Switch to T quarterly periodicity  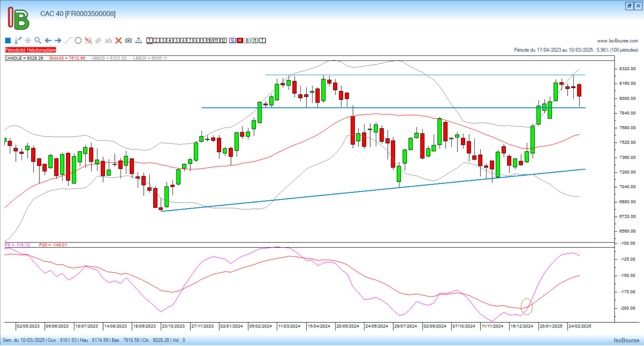click(263, 41)
